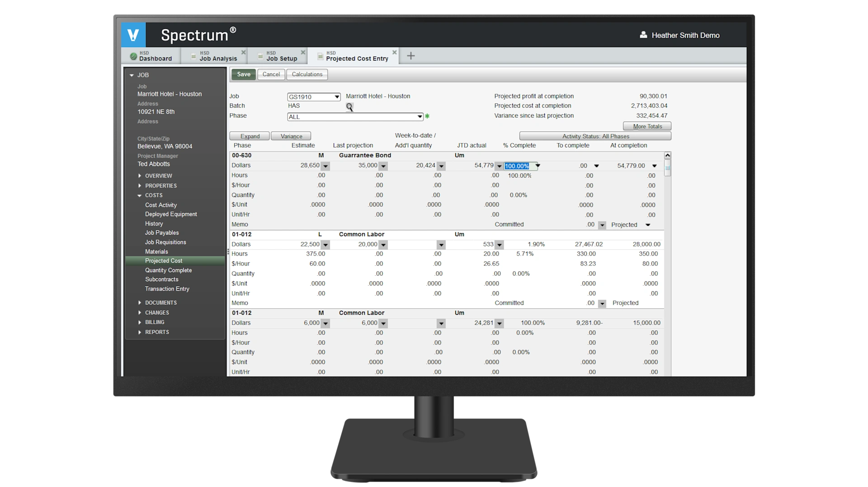
Task: Open 00-630 Add'l quantity 20,424 dropdown arrow
Action: (441, 166)
